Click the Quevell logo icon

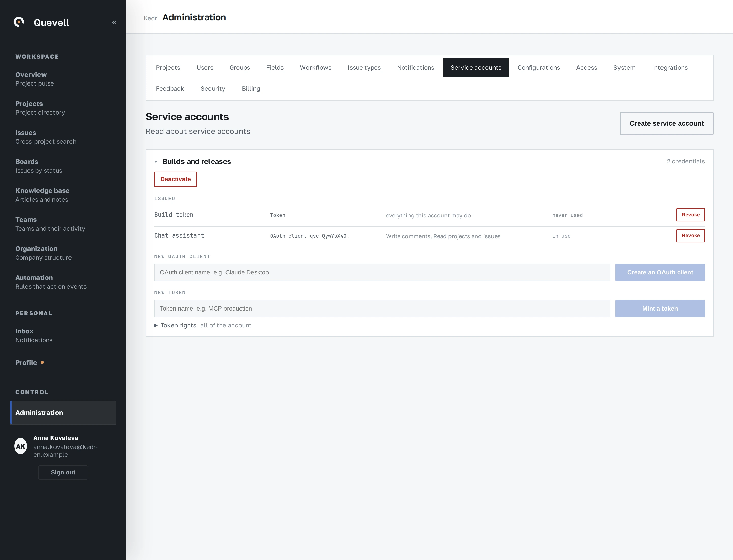pyautogui.click(x=19, y=22)
